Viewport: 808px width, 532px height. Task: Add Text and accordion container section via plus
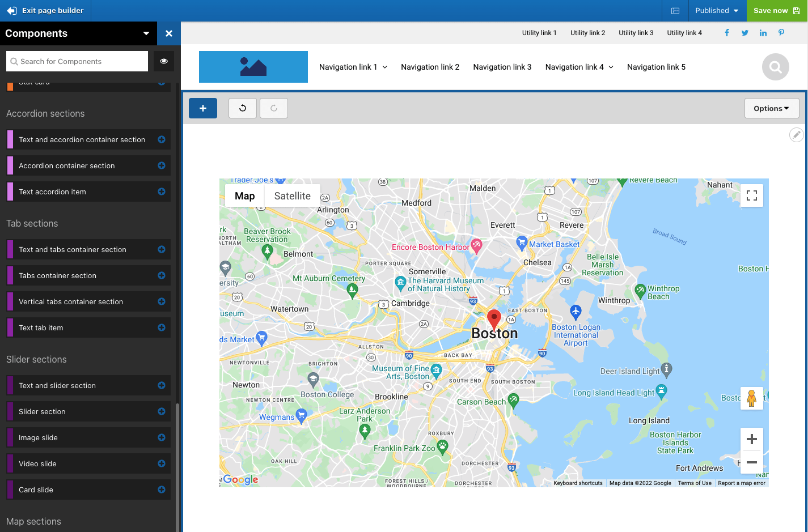click(162, 139)
